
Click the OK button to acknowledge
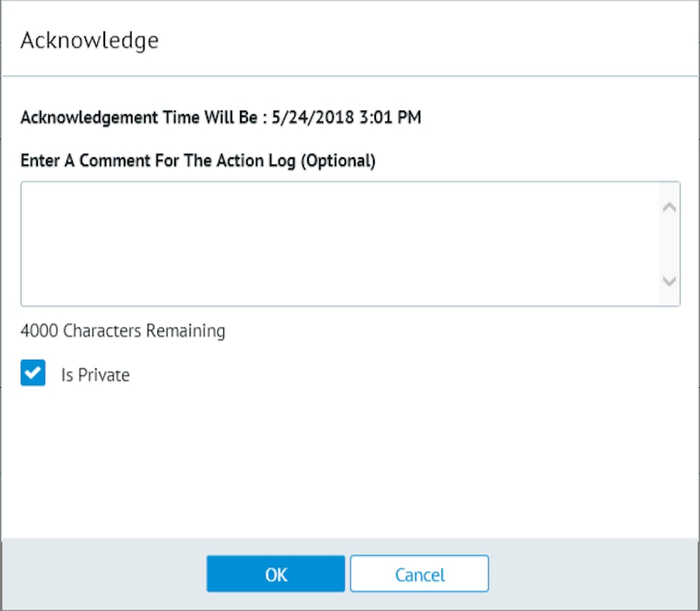(275, 573)
